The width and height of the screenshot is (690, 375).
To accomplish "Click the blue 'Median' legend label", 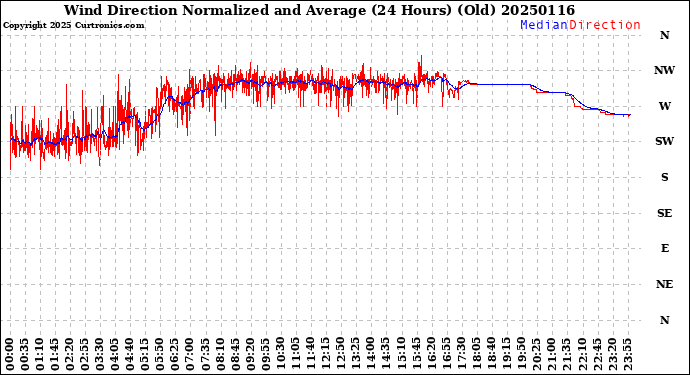I will click(x=544, y=25).
